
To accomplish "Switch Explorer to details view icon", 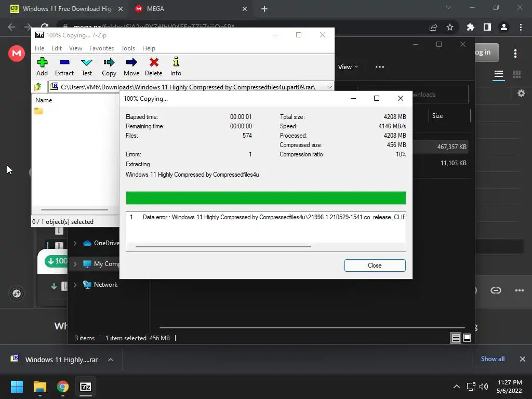I will tap(456, 338).
